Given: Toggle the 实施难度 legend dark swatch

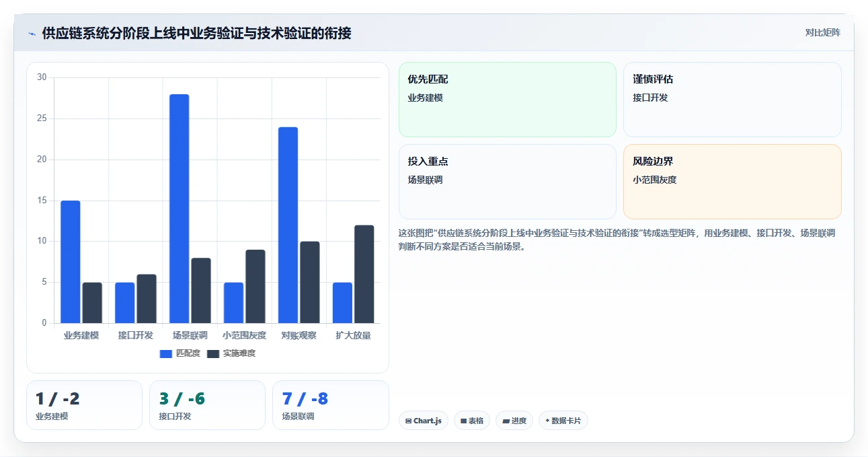Looking at the screenshot, I should tap(213, 354).
